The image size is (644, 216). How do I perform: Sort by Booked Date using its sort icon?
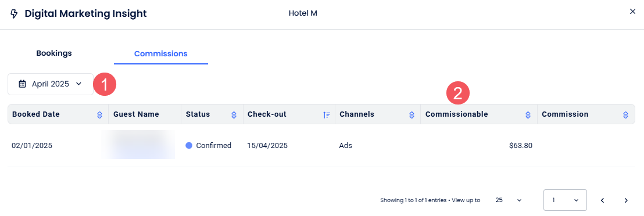pyautogui.click(x=99, y=115)
